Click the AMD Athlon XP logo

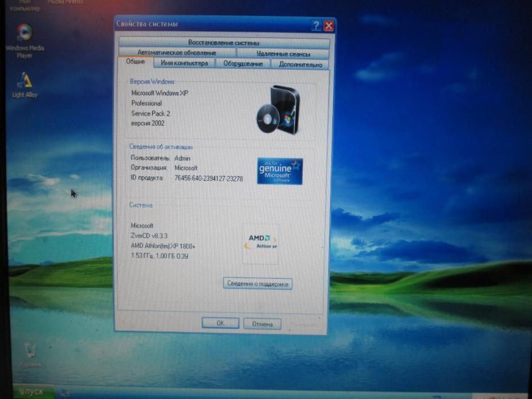click(x=261, y=243)
